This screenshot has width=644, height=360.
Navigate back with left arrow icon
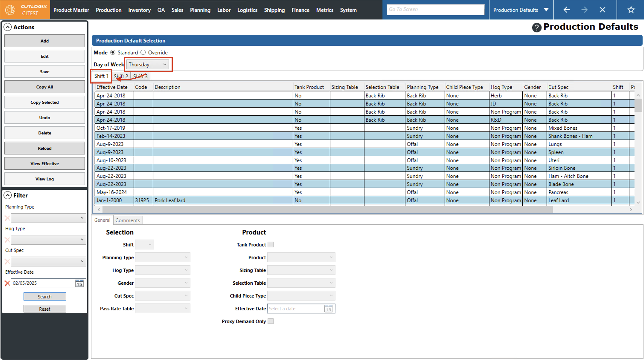click(x=567, y=10)
